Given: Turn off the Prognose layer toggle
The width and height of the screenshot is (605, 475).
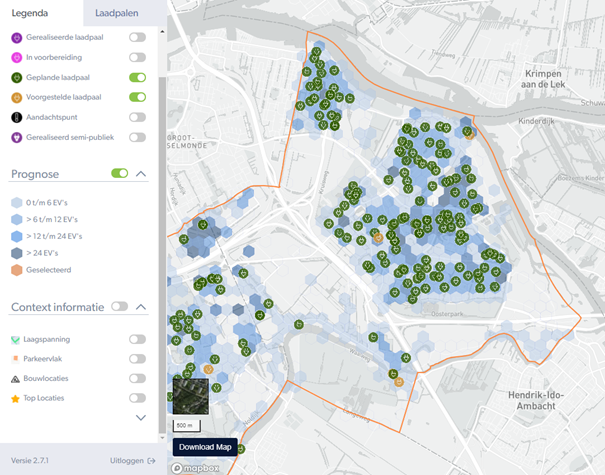Looking at the screenshot, I should [119, 173].
